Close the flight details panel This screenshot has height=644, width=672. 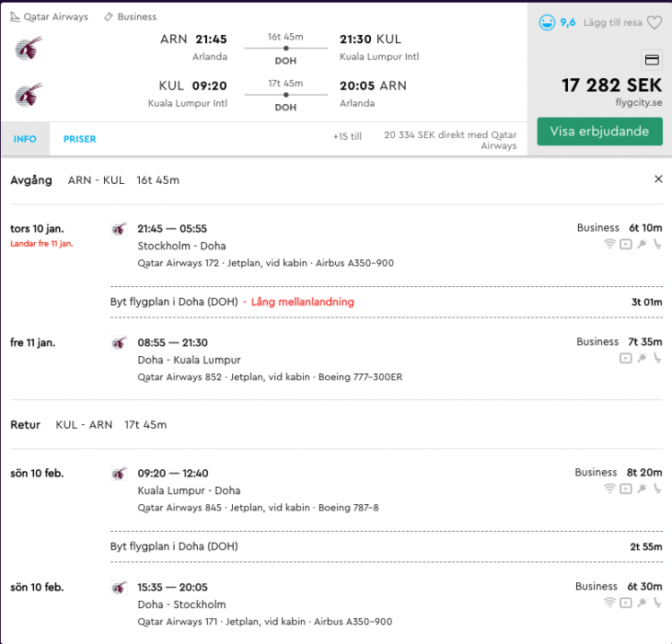tap(658, 179)
